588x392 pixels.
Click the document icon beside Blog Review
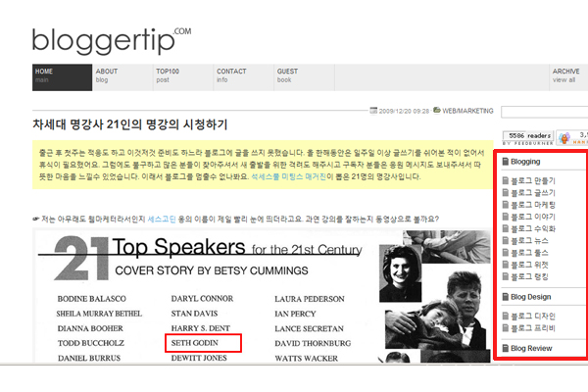[506, 348]
